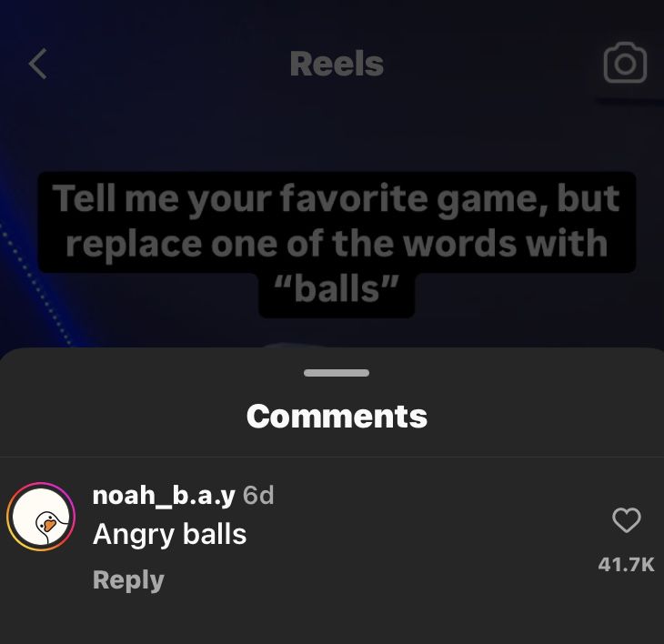Click the heart outline above 41.7K

627,520
